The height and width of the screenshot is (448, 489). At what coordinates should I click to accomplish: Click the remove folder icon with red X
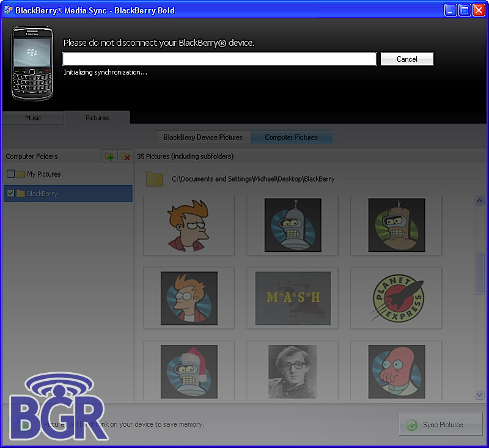click(126, 156)
